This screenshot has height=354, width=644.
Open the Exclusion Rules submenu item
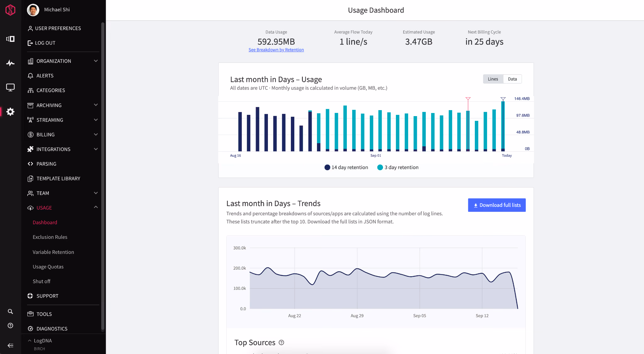(x=50, y=237)
